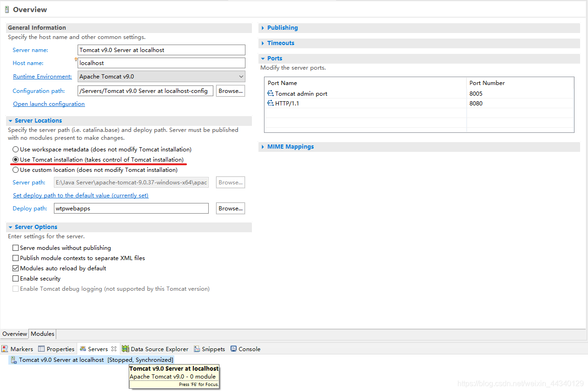The image size is (588, 392).
Task: Click the Port Name column header
Action: coord(365,83)
